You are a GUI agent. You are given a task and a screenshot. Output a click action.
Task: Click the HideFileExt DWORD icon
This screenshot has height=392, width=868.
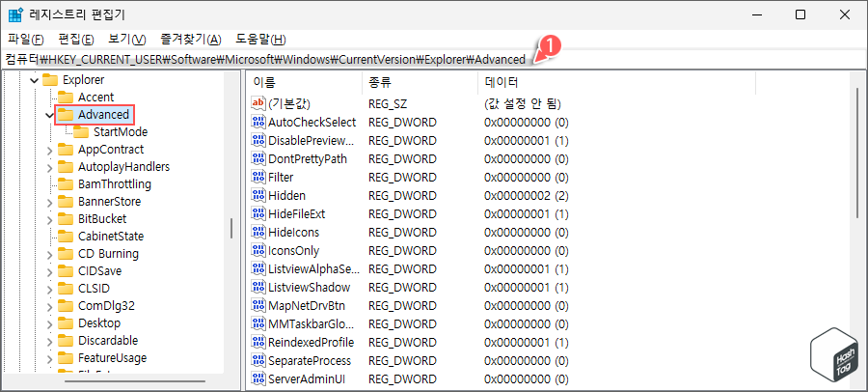258,213
